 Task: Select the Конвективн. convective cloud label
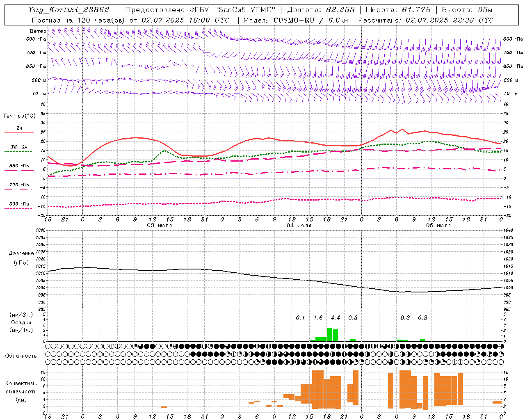[21, 383]
